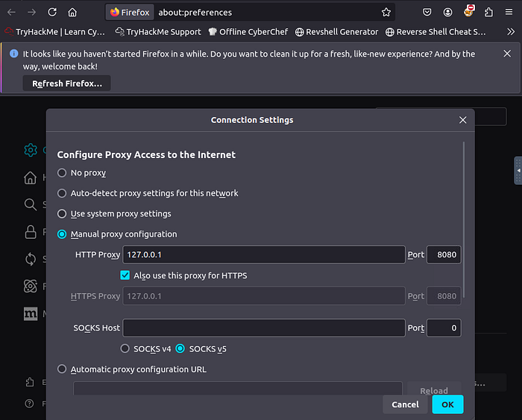Open the Firefox hamburger menu
This screenshot has width=522, height=420.
pos(509,13)
